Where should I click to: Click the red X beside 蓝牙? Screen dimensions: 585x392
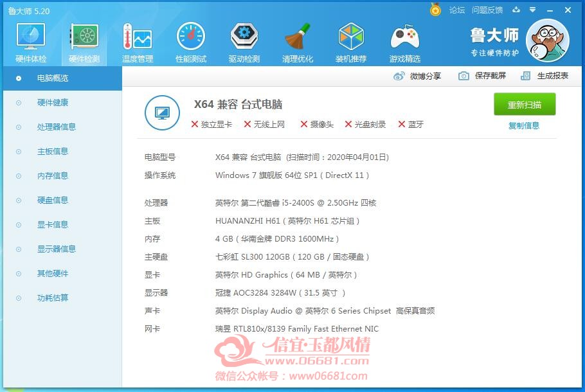click(402, 124)
